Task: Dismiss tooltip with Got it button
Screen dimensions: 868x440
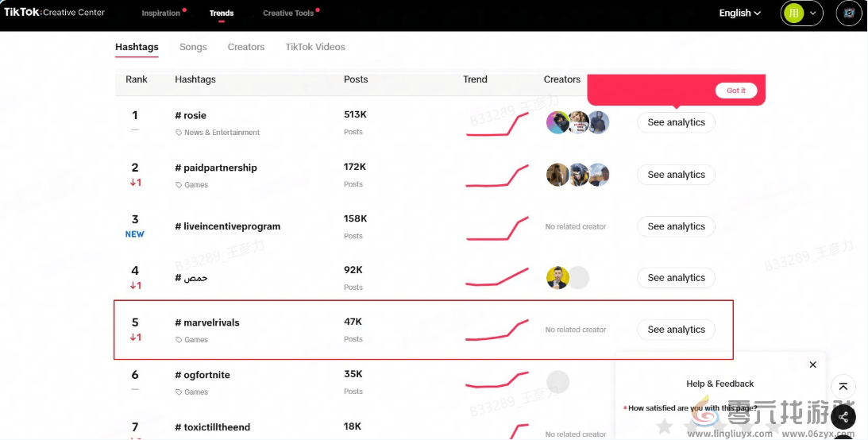Action: pyautogui.click(x=735, y=91)
